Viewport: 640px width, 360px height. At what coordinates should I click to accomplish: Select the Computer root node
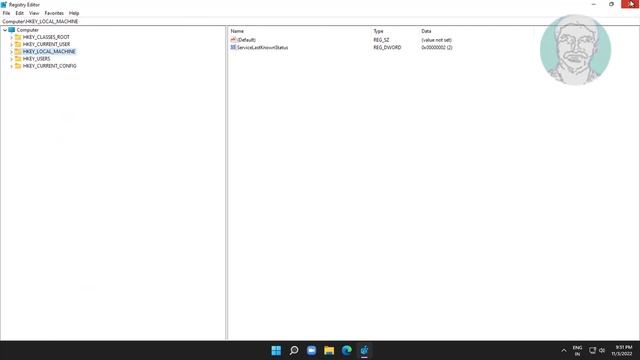click(28, 30)
